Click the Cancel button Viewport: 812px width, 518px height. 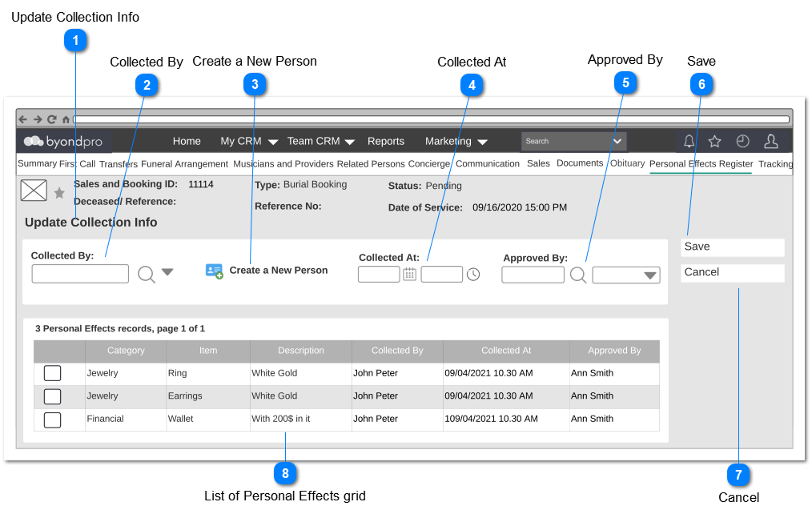tap(732, 273)
